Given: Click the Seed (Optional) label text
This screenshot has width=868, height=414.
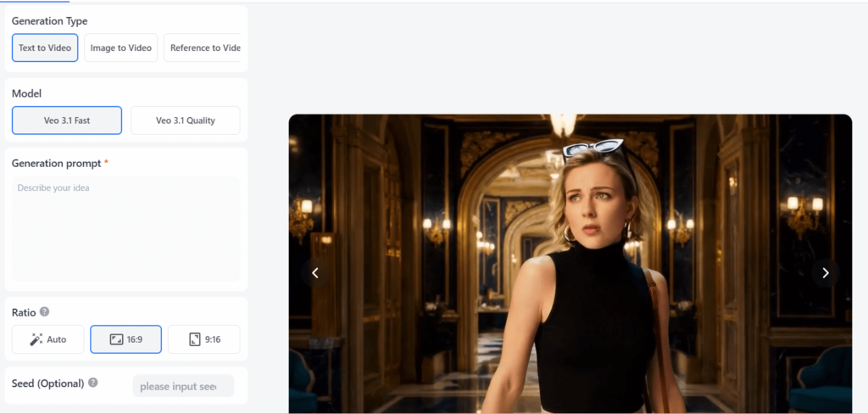Looking at the screenshot, I should (x=47, y=383).
